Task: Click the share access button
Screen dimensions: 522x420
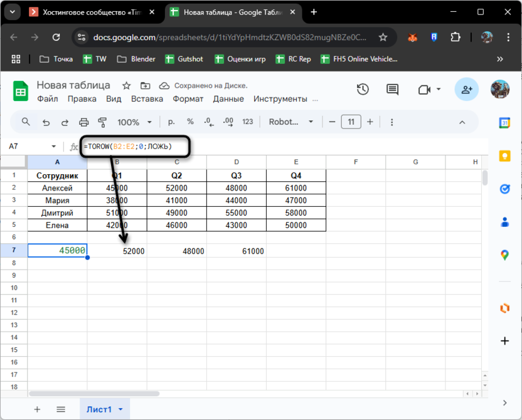Action: (x=467, y=90)
